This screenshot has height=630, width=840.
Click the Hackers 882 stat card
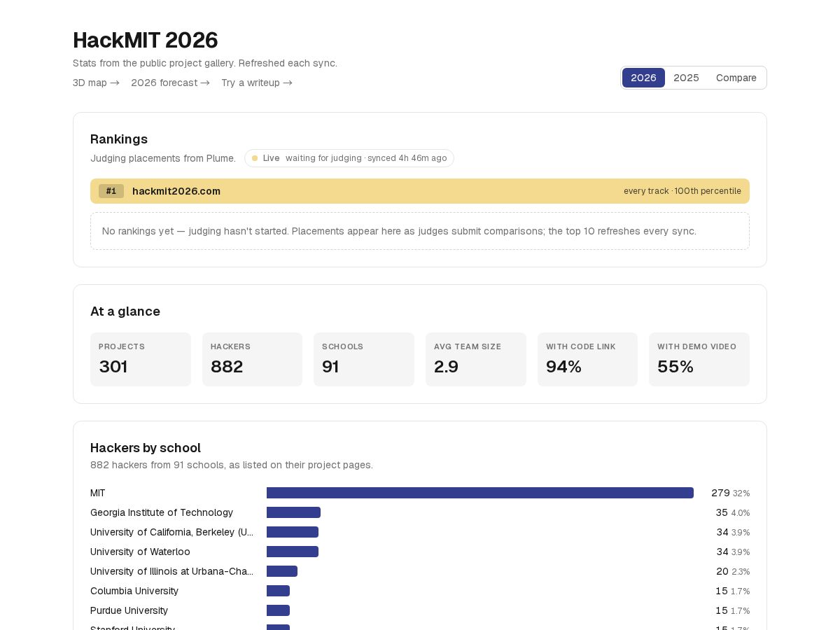tap(252, 359)
